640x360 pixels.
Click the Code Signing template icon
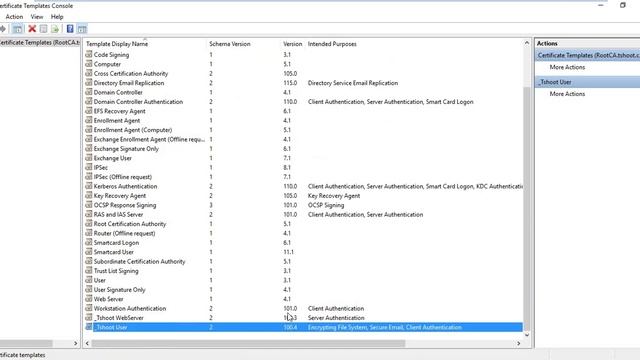tap(89, 54)
